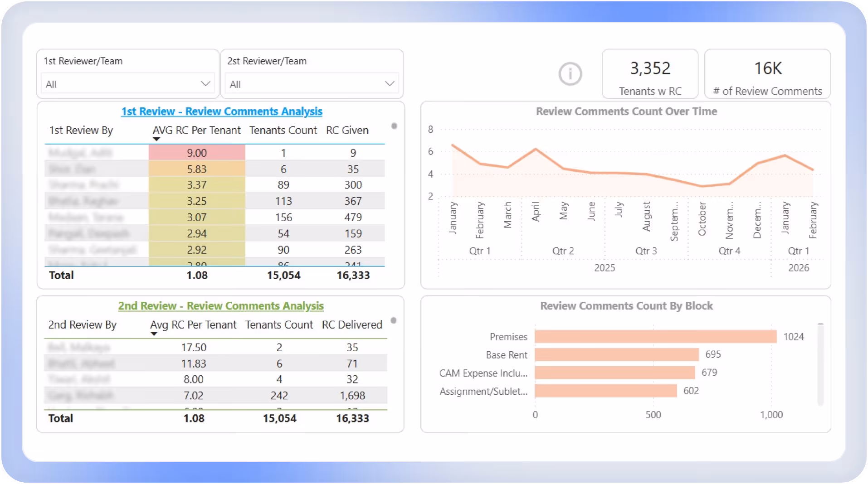The height and width of the screenshot is (484, 868).
Task: Open the 2st Reviewer/Team dropdown
Action: [389, 83]
